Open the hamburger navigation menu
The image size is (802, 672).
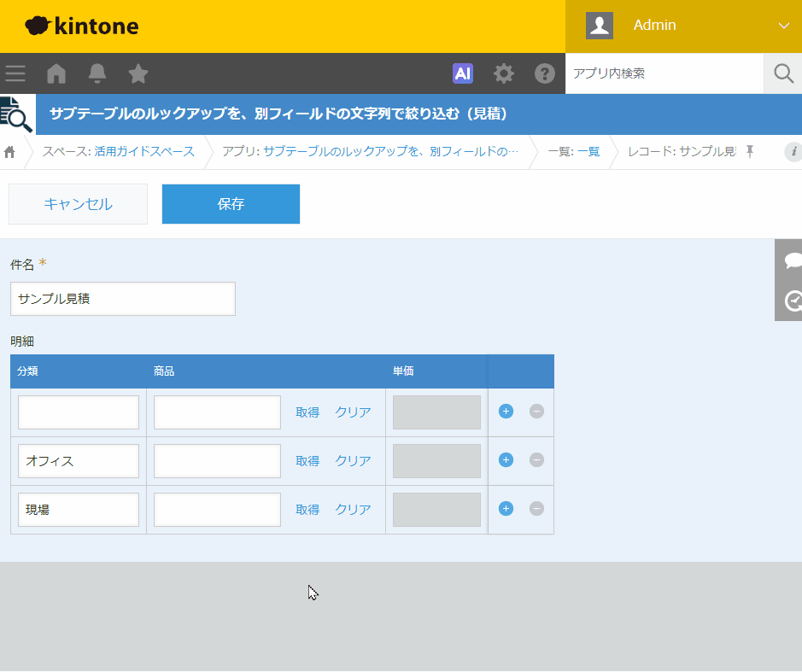click(15, 73)
